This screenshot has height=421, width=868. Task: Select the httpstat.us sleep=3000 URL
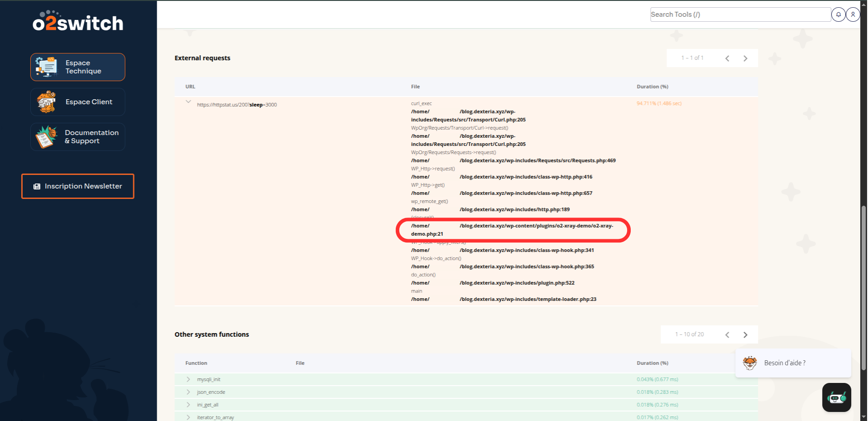click(237, 105)
